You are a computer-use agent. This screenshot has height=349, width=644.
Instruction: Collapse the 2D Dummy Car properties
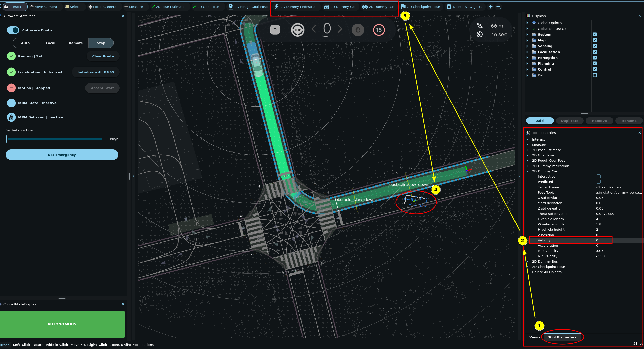(527, 171)
